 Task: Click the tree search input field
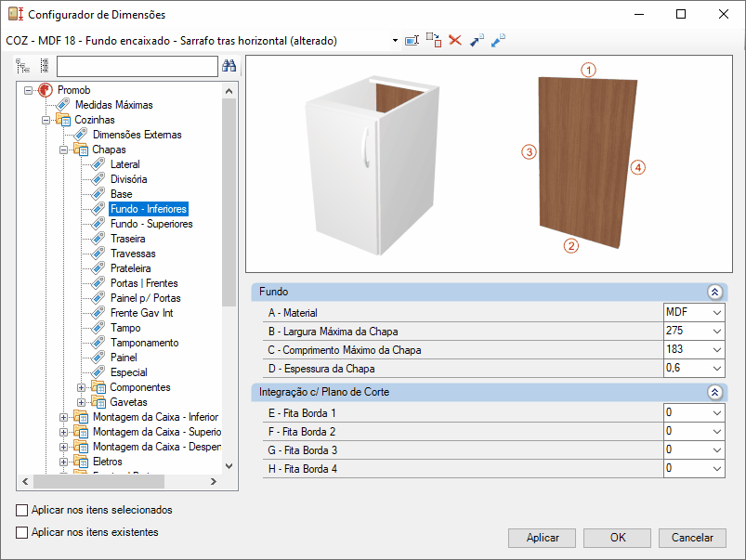click(x=137, y=66)
